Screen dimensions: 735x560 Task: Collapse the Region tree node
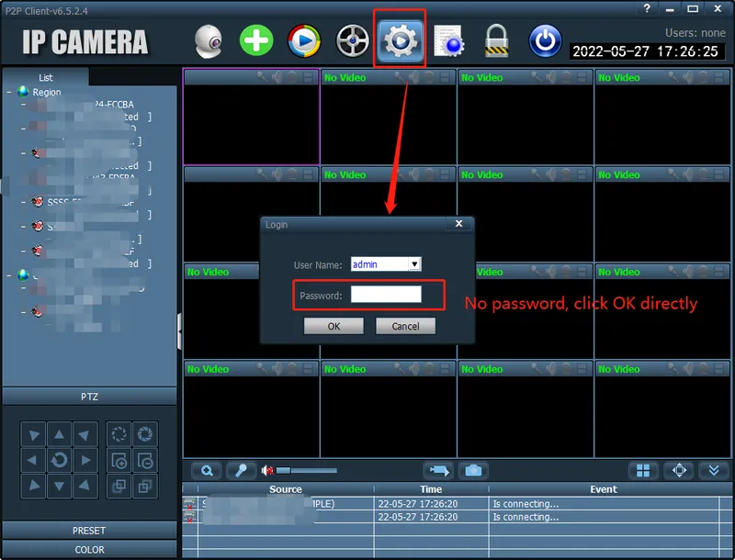[x=9, y=92]
